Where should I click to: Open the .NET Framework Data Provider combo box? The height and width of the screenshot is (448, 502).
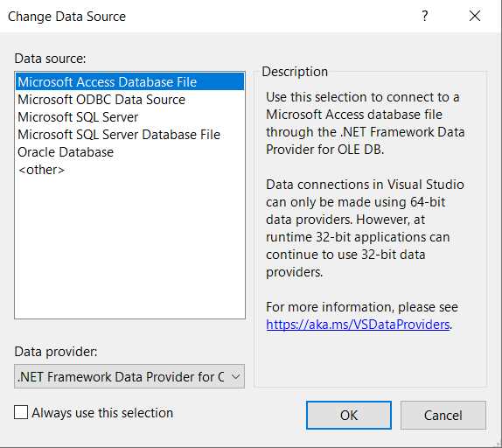tap(129, 376)
